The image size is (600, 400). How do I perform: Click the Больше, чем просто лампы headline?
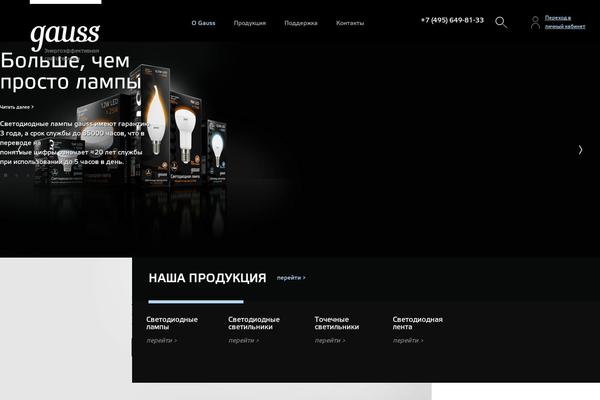71,72
